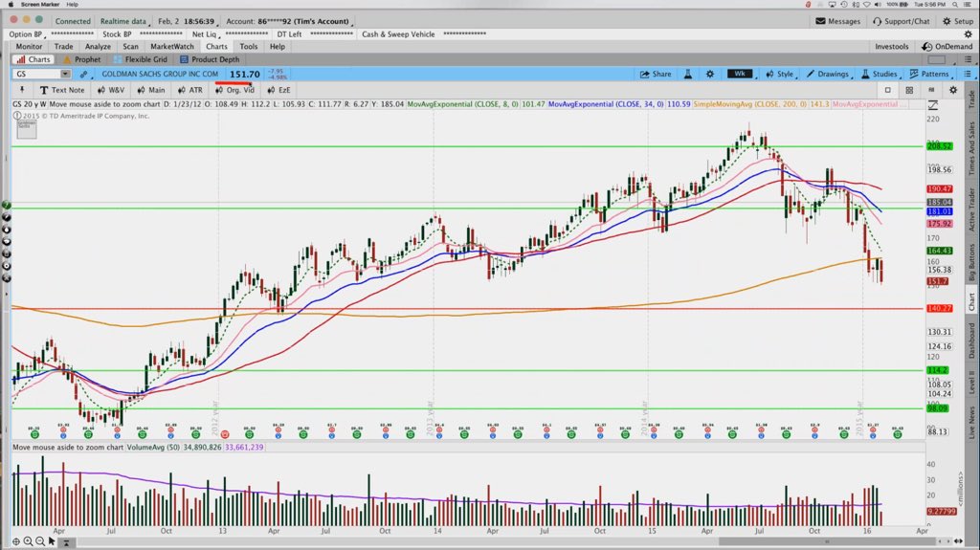Viewport: 980px width, 550px height.
Task: Click the flask Edit Studies icon
Action: coord(687,74)
